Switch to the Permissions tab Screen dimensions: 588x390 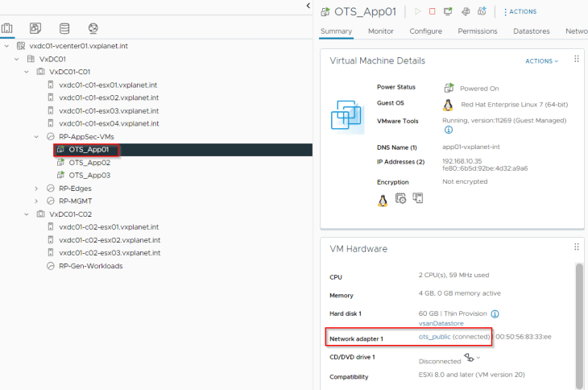pyautogui.click(x=478, y=31)
